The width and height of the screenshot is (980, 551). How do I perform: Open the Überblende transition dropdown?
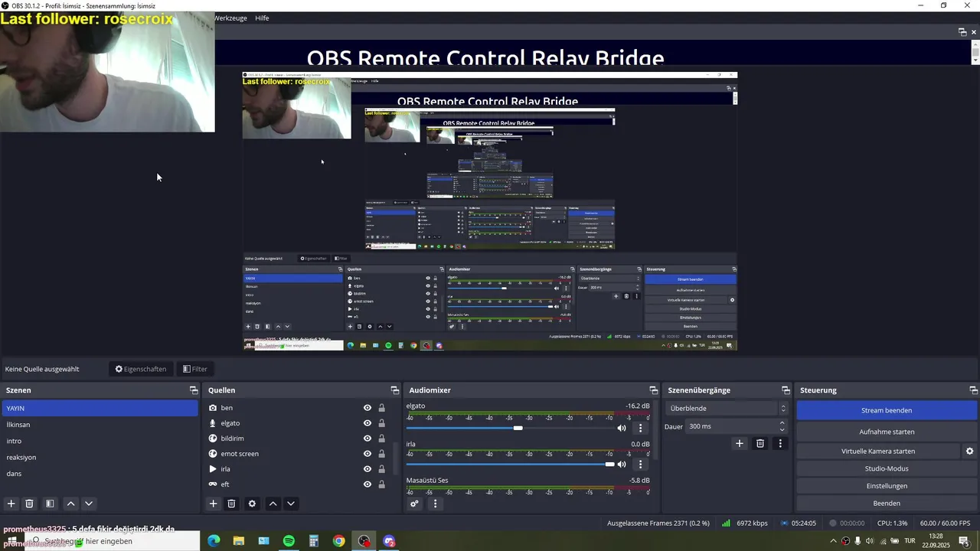pos(726,409)
